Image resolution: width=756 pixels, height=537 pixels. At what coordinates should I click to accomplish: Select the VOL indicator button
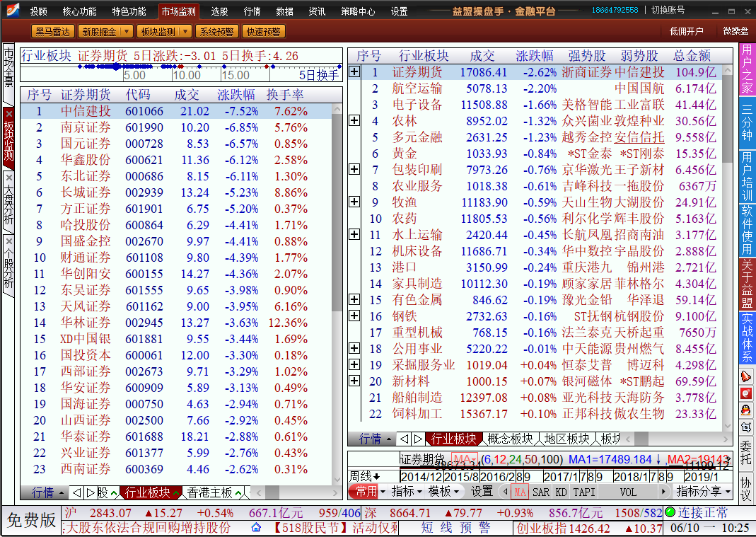click(628, 492)
